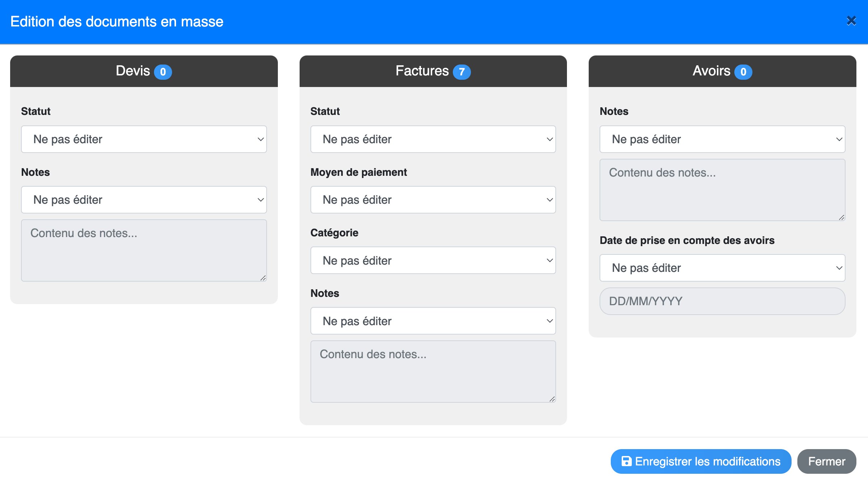
Task: Click the Avoirs count badge showing 0
Action: point(743,72)
